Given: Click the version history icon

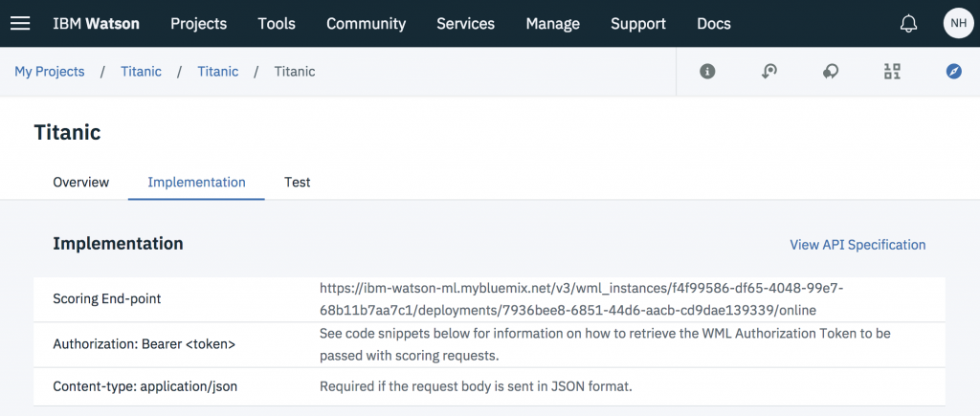Looking at the screenshot, I should (768, 72).
